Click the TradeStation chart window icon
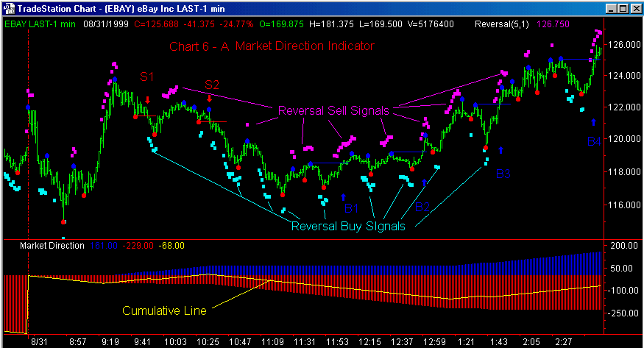The width and height of the screenshot is (644, 348). 10,8
